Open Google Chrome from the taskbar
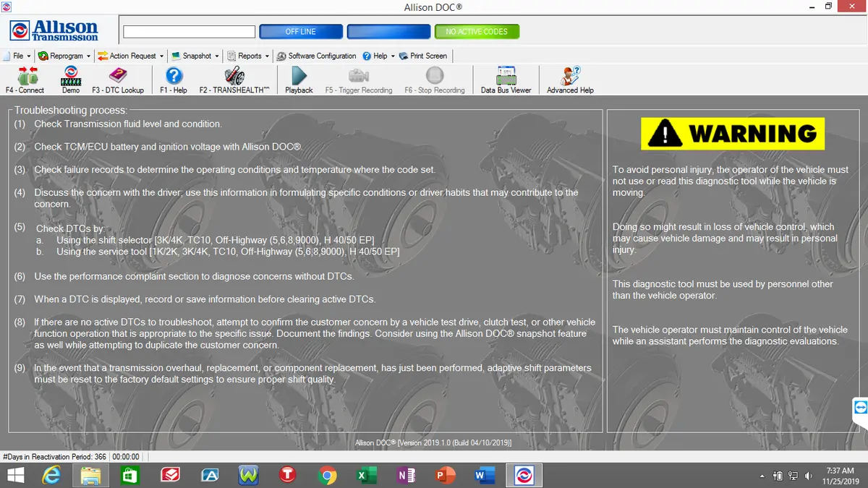868x488 pixels. point(328,476)
